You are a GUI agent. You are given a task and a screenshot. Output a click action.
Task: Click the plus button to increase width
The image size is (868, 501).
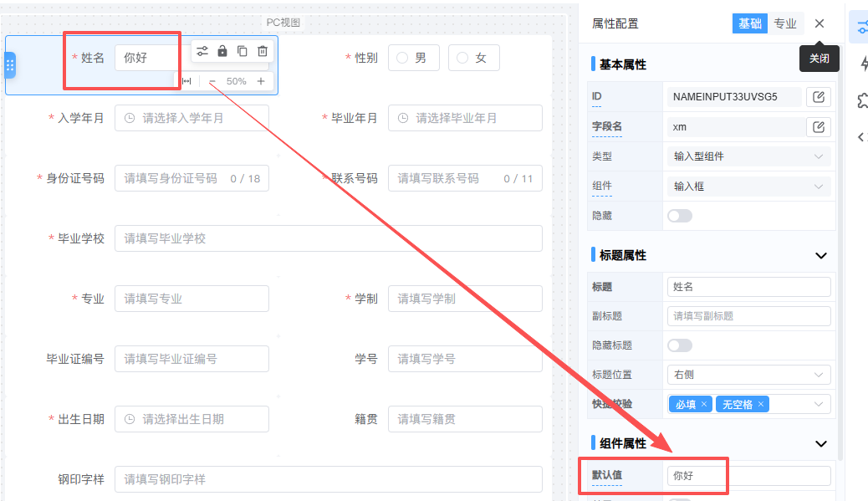point(261,81)
